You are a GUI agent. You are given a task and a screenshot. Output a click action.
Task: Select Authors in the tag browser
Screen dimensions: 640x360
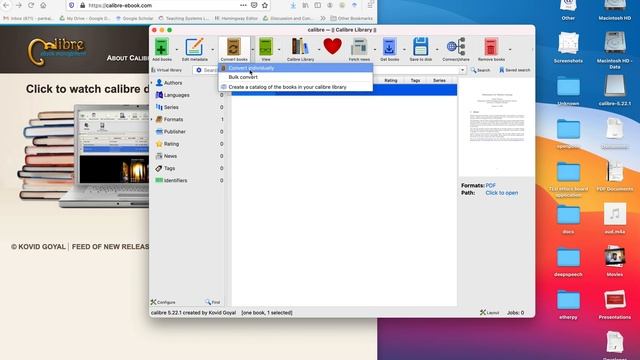click(173, 83)
